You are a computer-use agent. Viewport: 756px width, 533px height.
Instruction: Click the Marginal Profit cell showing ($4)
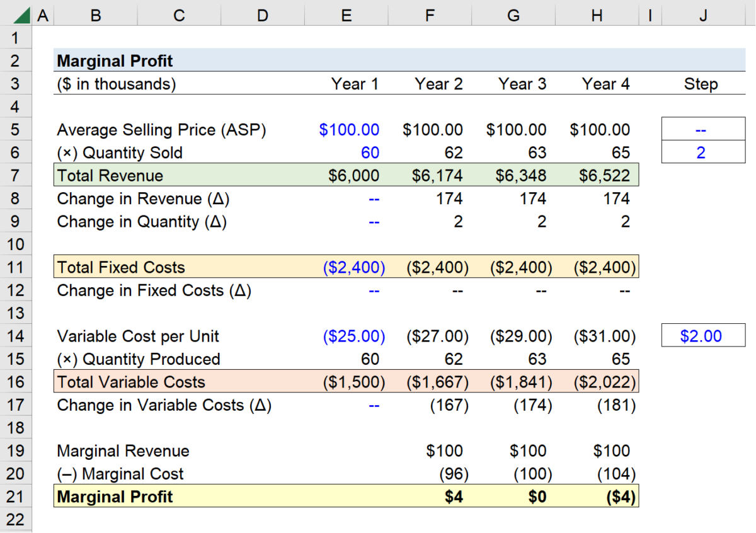click(596, 496)
